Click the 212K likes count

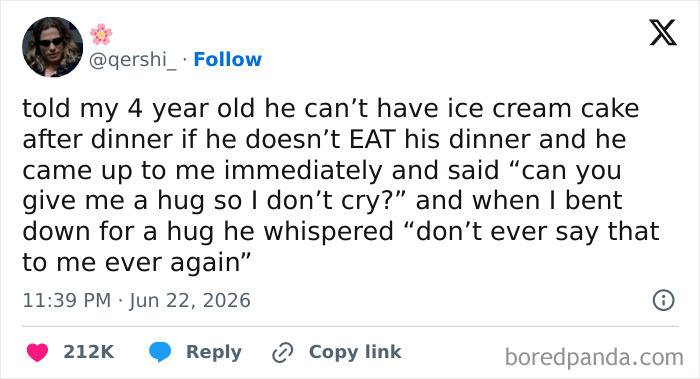[88, 352]
